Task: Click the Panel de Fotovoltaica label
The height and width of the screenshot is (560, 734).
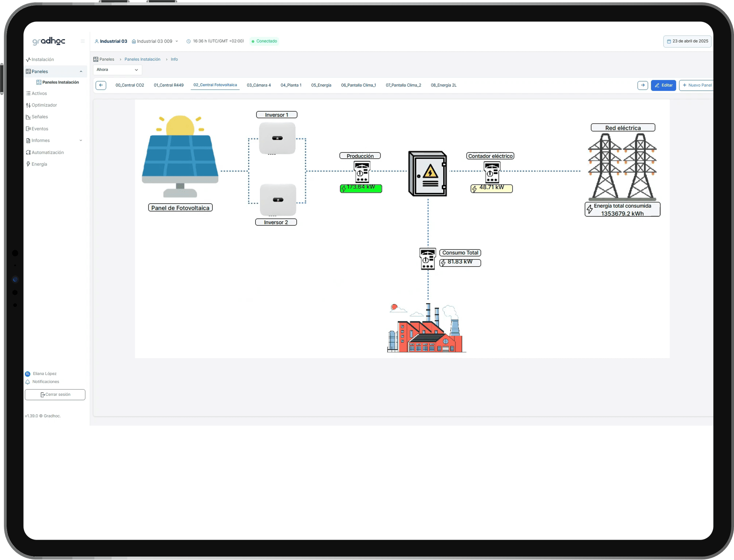Action: pyautogui.click(x=180, y=208)
